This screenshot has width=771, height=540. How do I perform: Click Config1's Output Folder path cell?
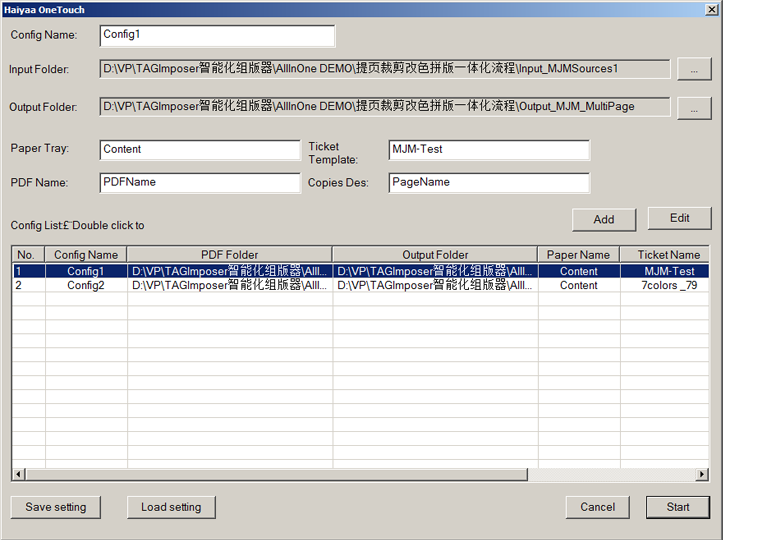tap(435, 271)
